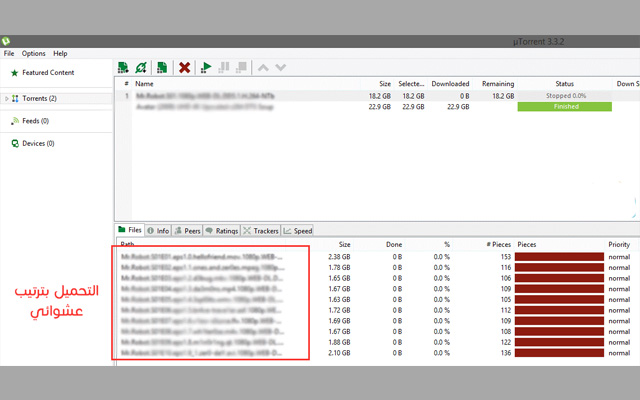The width and height of the screenshot is (640, 400).
Task: Click the Add Torrent toolbar icon
Action: coord(123,67)
